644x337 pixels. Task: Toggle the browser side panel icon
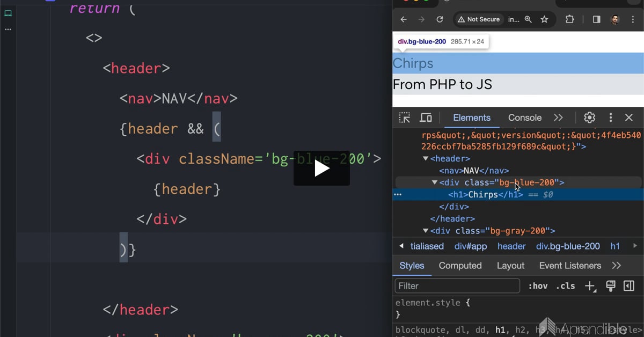pos(596,19)
